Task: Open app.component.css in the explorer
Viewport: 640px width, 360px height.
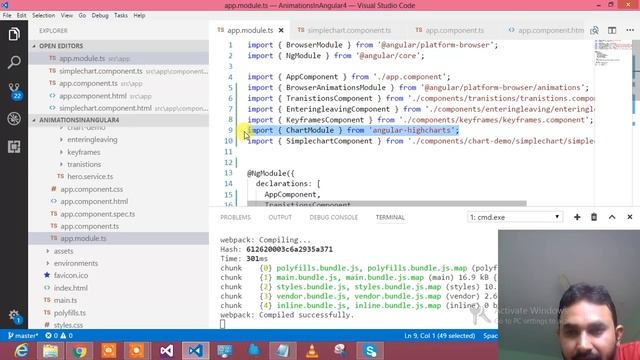Action: coord(91,189)
